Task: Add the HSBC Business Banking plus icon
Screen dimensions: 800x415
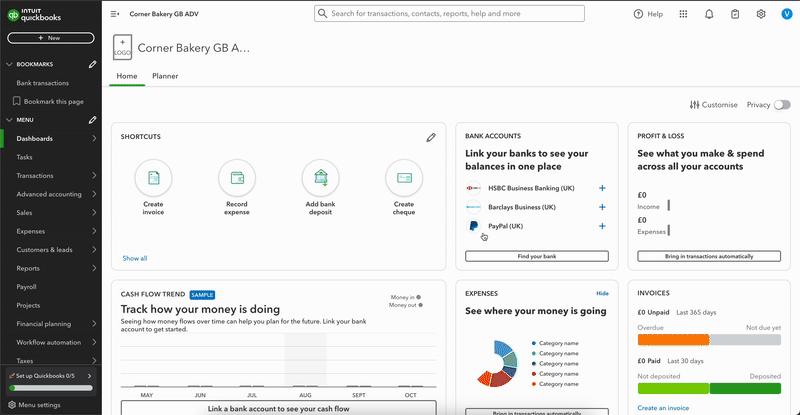Action: pyautogui.click(x=602, y=188)
